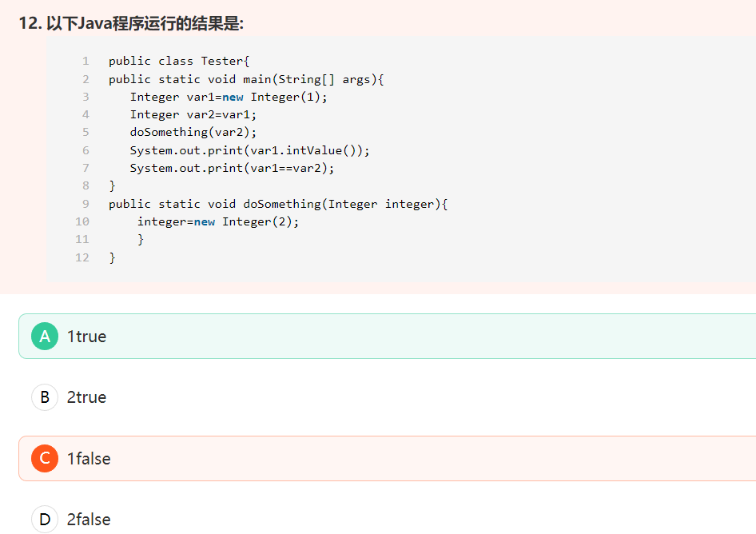The height and width of the screenshot is (534, 756).
Task: Click the answer text "2true"
Action: tap(86, 397)
